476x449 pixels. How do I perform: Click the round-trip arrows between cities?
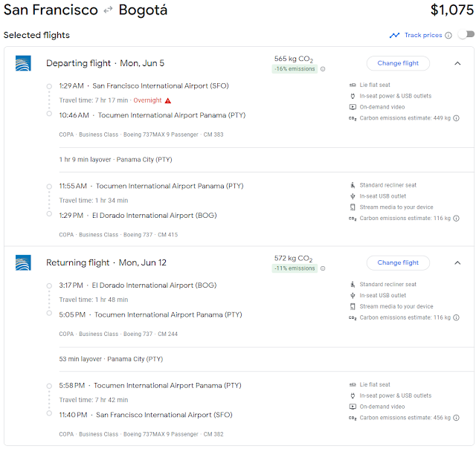108,11
